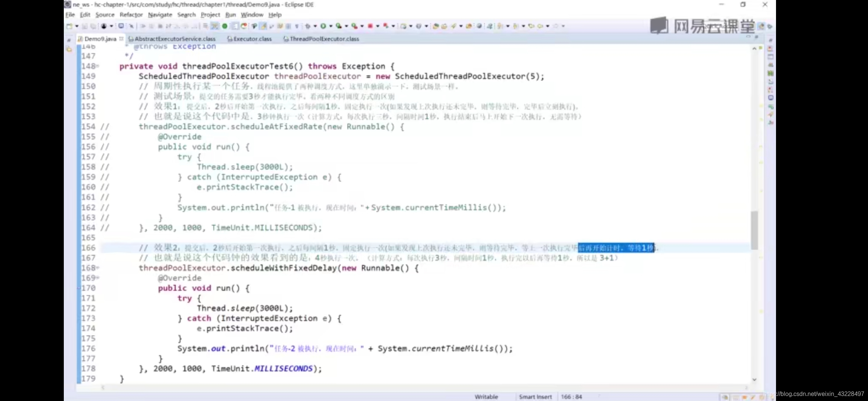Viewport: 868px width, 401px height.
Task: Click the Terminate debug icon
Action: 160,26
